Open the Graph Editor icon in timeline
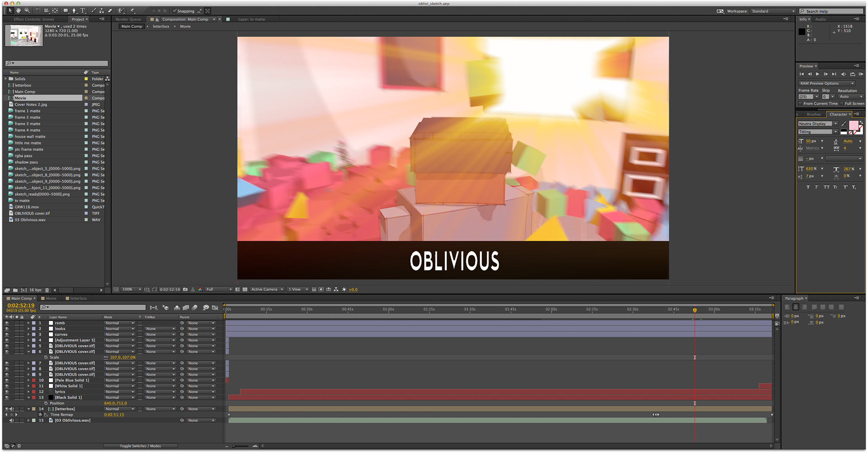 tap(215, 308)
